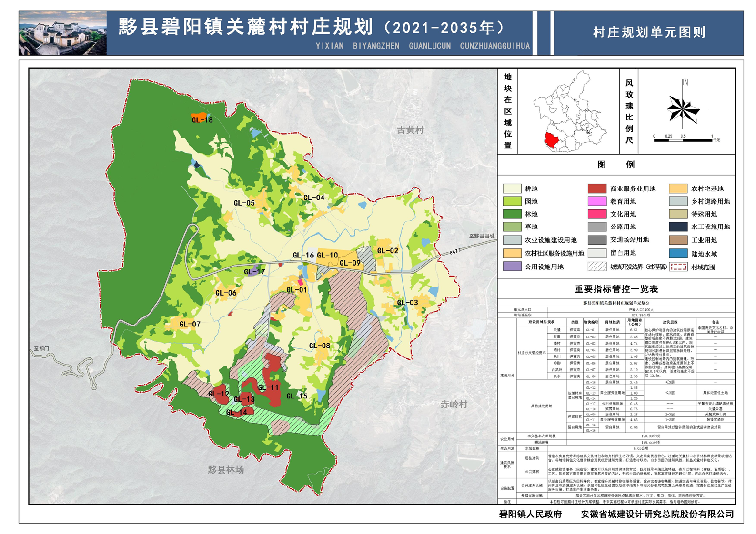Click the red highlighted area in location inset map
The height and width of the screenshot is (534, 756).
(x=552, y=140)
